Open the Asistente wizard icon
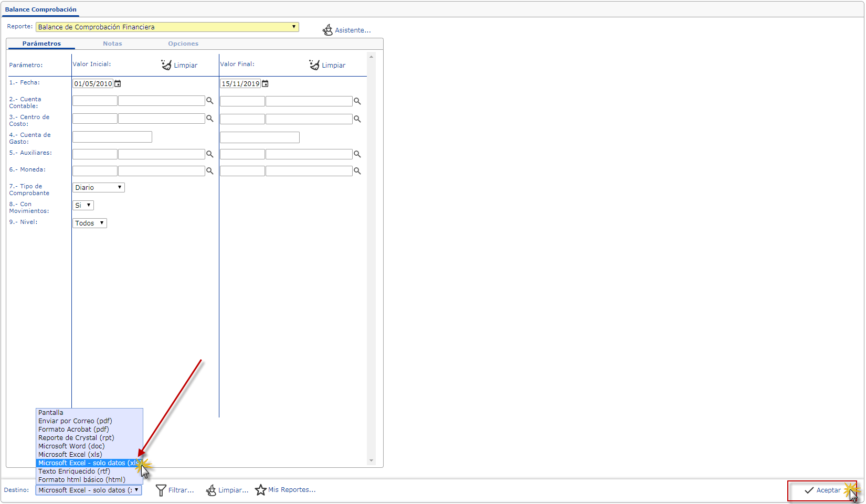 pyautogui.click(x=328, y=30)
